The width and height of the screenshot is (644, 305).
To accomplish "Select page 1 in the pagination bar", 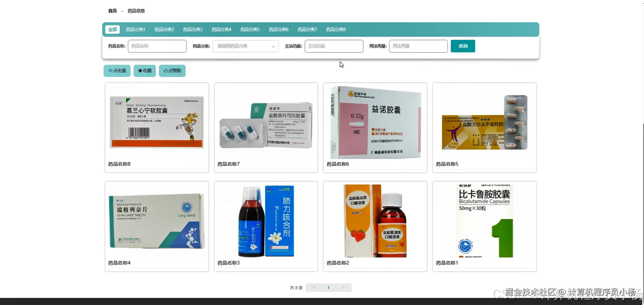I will point(328,287).
